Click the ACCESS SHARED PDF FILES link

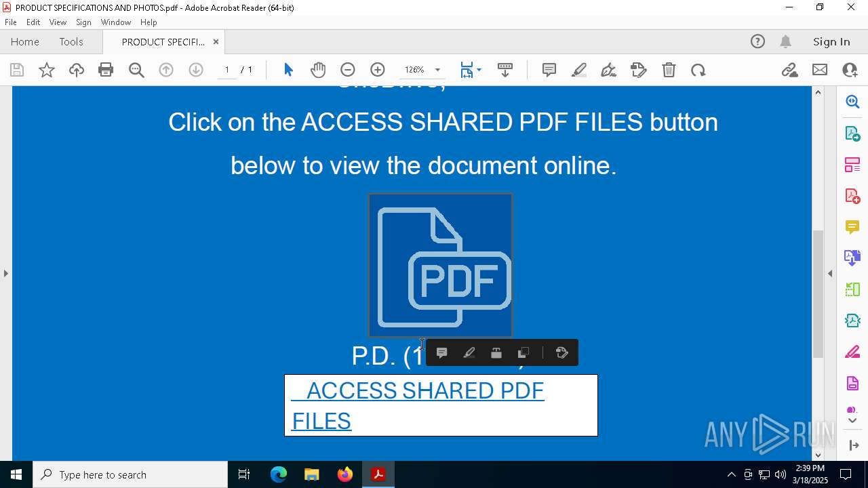point(418,405)
